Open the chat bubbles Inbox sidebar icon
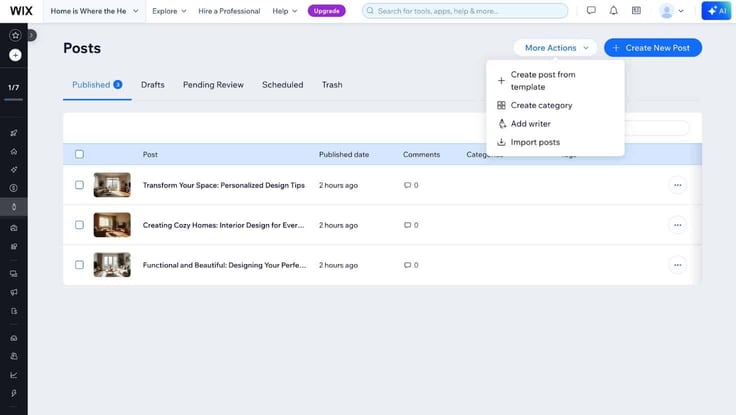 point(14,274)
